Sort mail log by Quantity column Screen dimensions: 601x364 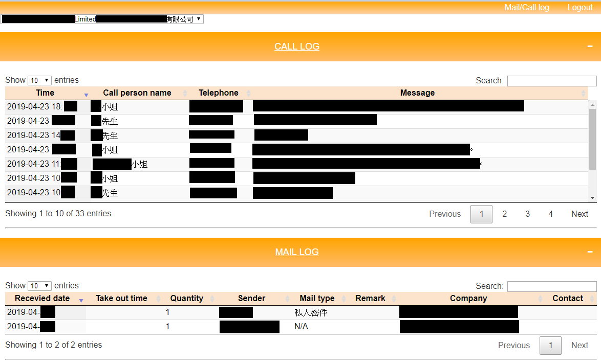pyautogui.click(x=186, y=299)
